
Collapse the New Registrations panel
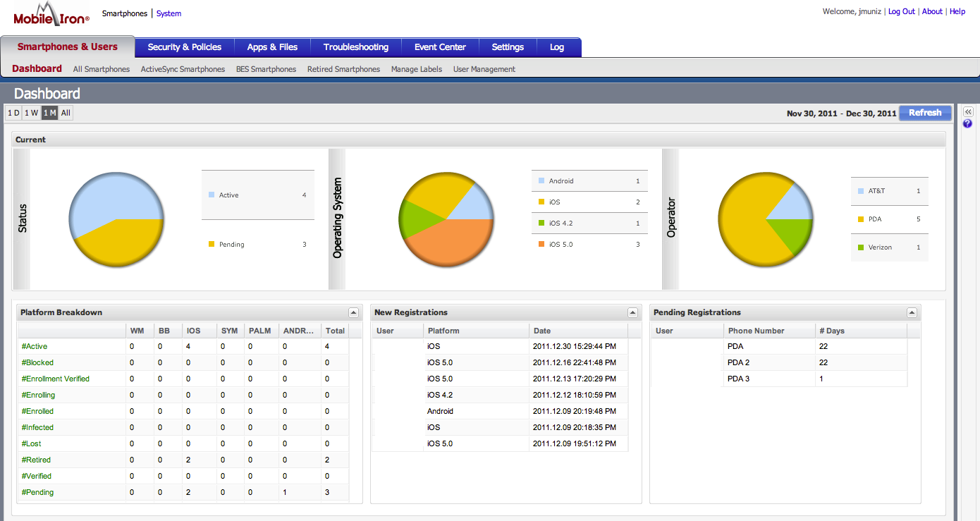pos(632,312)
